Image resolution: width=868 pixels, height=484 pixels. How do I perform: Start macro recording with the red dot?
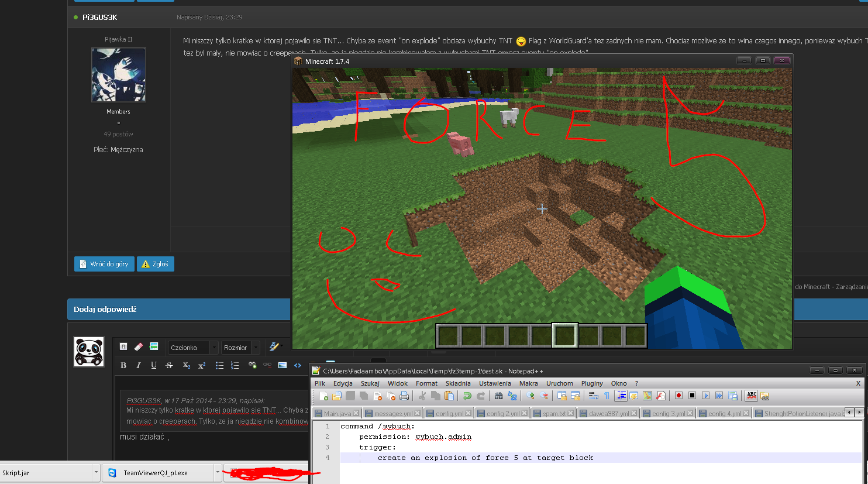click(678, 396)
